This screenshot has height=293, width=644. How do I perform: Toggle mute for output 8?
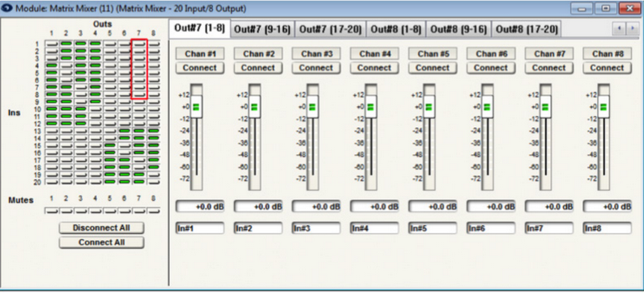(154, 210)
